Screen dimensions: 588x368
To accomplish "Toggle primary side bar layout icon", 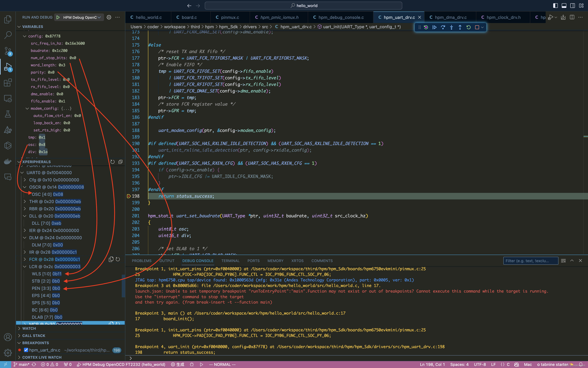I will click(556, 6).
